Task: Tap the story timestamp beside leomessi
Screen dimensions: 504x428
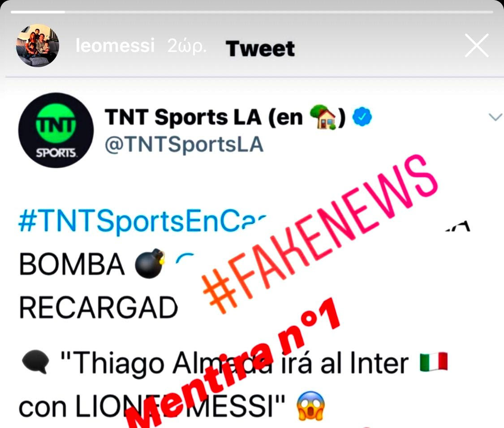Action: tap(186, 46)
